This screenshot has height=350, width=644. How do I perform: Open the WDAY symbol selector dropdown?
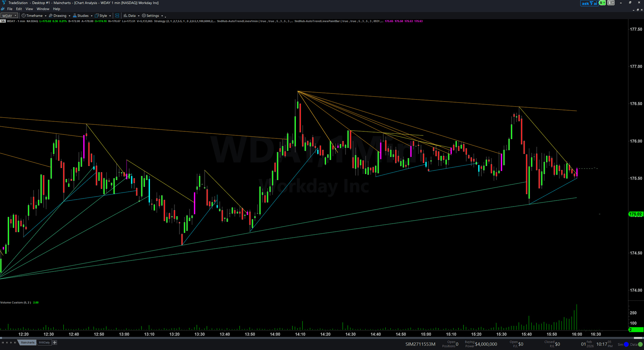point(9,16)
